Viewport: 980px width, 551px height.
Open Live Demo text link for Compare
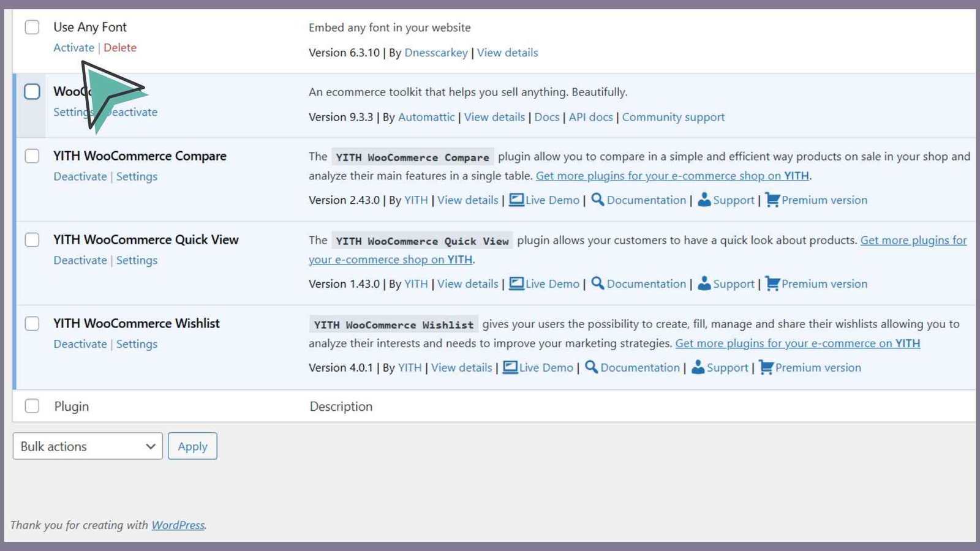click(x=552, y=200)
